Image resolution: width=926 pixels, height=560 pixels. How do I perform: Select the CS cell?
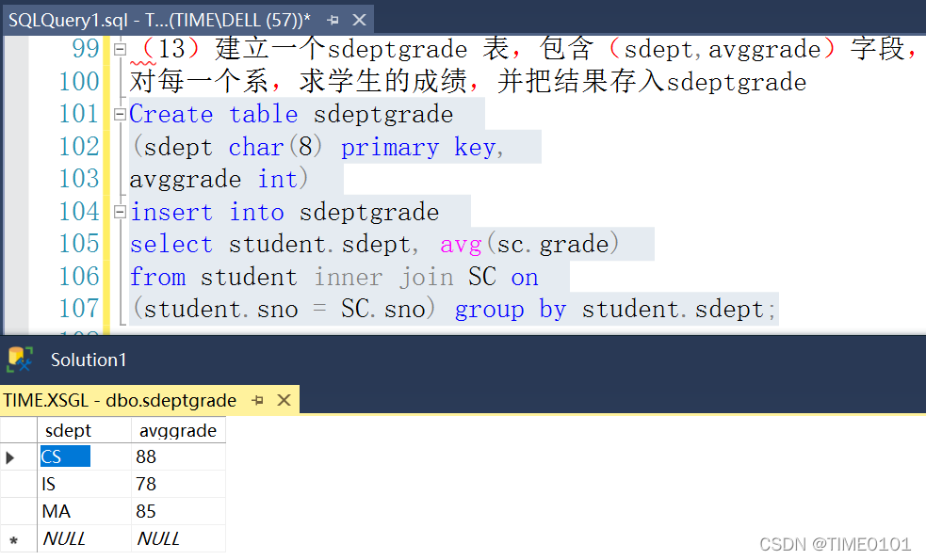85,456
